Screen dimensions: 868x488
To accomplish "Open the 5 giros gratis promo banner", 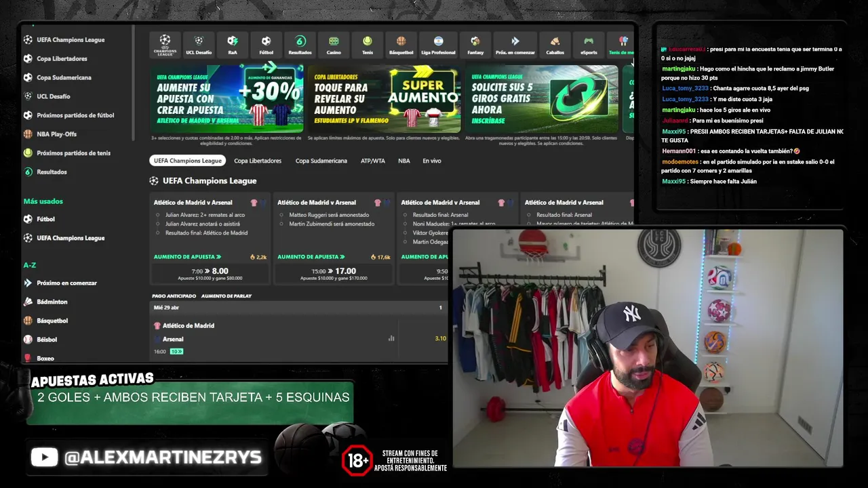I will coord(542,99).
